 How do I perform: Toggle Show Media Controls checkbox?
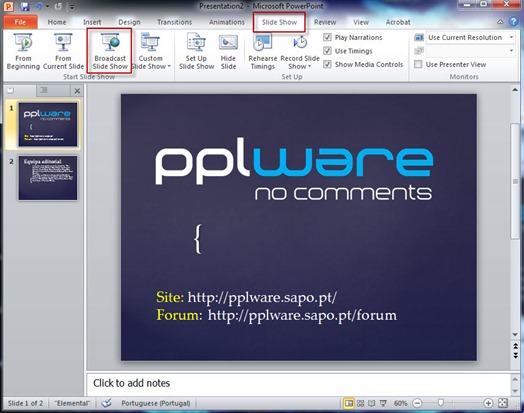pos(327,64)
